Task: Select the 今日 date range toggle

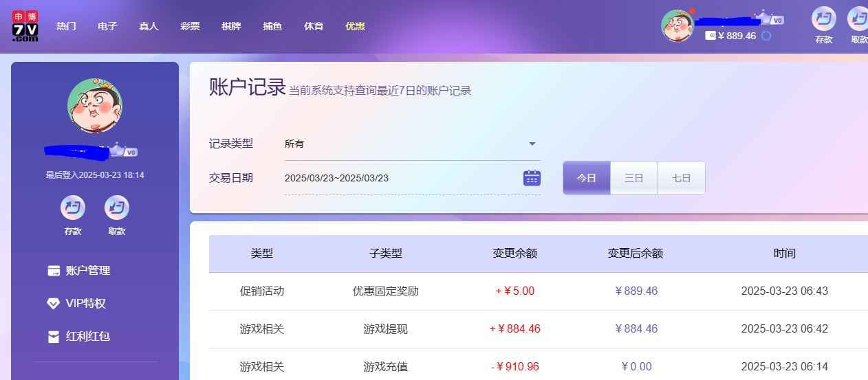Action: click(586, 178)
